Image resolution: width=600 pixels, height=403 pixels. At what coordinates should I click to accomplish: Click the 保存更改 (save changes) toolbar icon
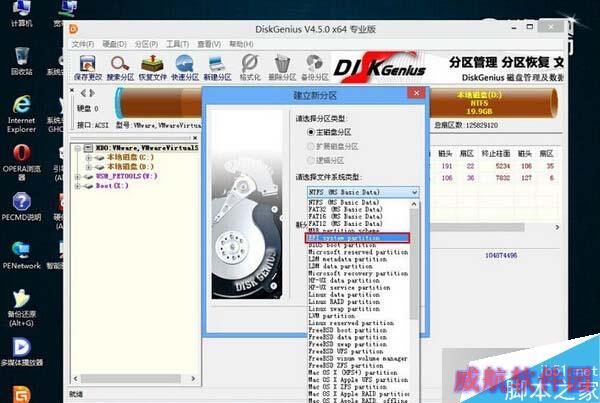88,67
